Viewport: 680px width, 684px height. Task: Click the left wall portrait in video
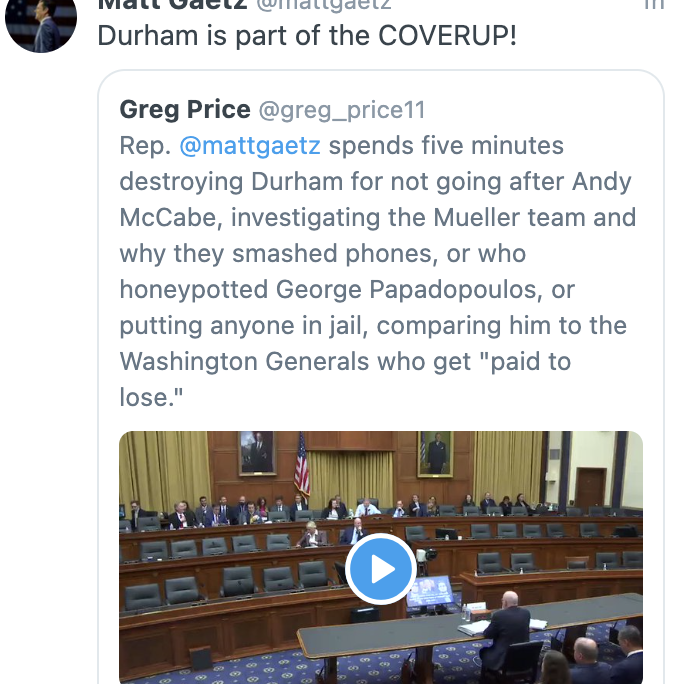pos(257,453)
